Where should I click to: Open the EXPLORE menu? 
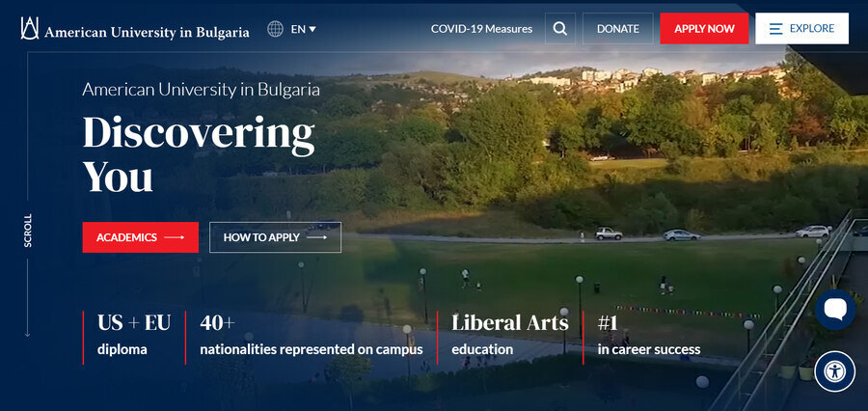point(801,29)
